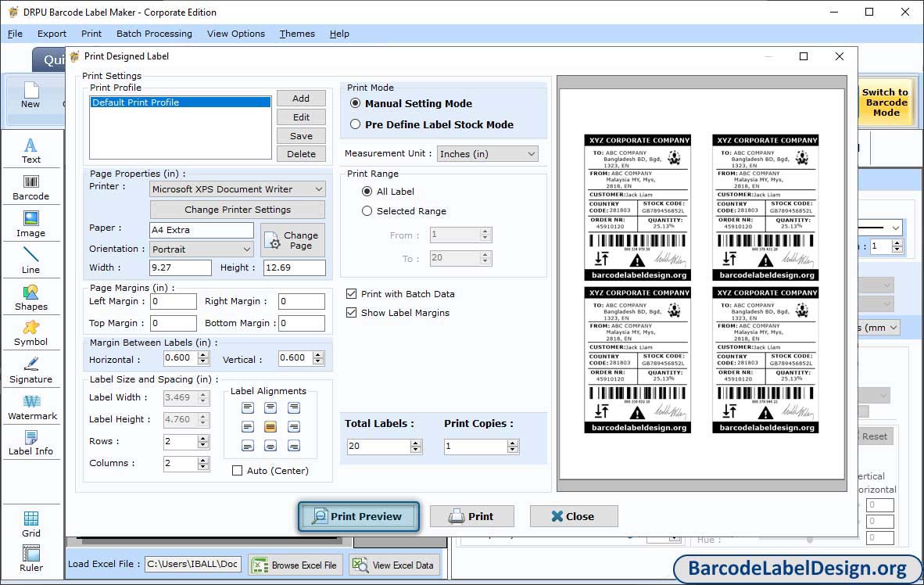
Task: Open the Measurement Unit dropdown
Action: (x=487, y=154)
